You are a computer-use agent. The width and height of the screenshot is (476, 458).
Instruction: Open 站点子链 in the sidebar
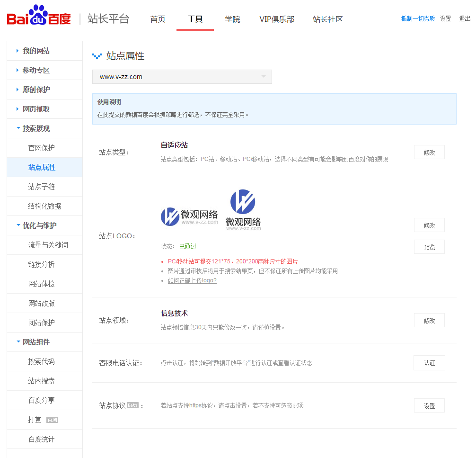coord(44,187)
